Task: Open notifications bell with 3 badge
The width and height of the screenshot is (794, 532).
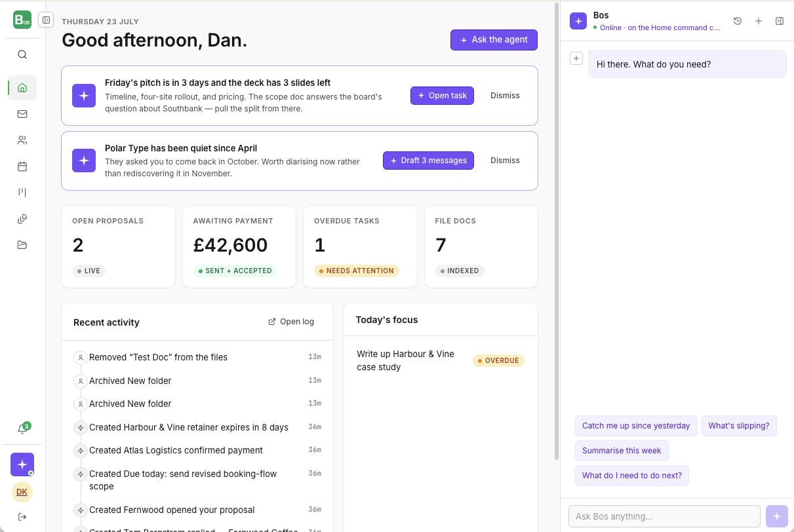Action: pos(22,429)
